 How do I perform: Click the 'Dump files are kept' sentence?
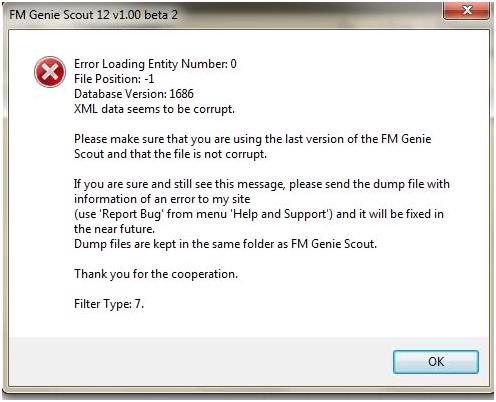pos(225,244)
